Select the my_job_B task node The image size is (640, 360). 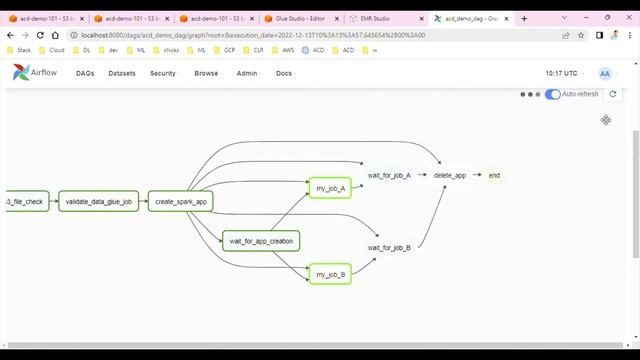(331, 274)
